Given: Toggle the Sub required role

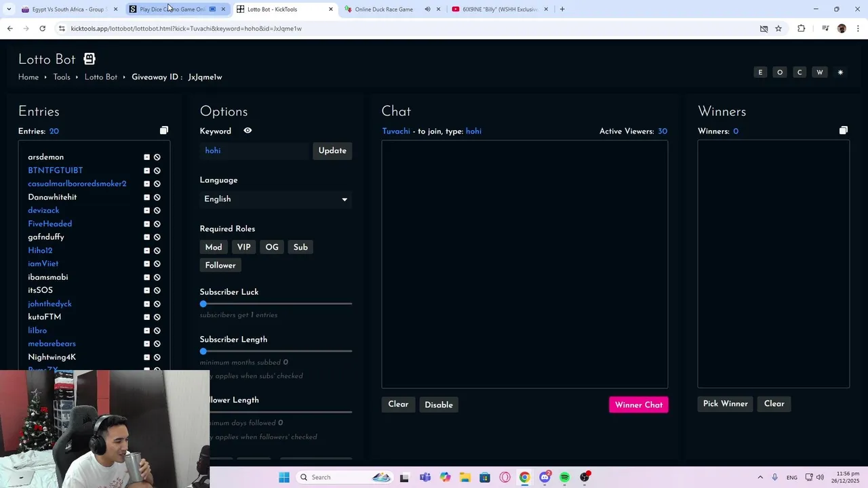Looking at the screenshot, I should [x=300, y=247].
